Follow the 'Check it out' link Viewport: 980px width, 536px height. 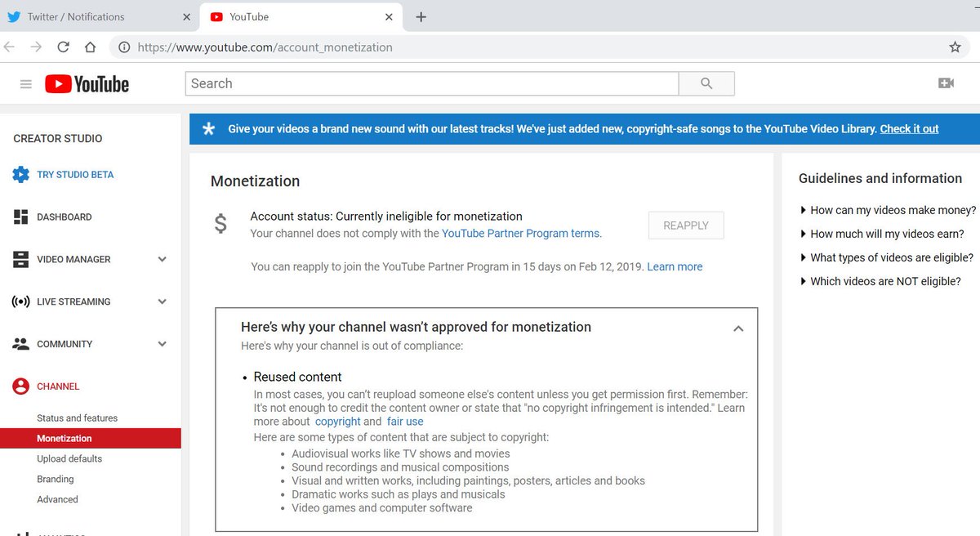point(909,129)
